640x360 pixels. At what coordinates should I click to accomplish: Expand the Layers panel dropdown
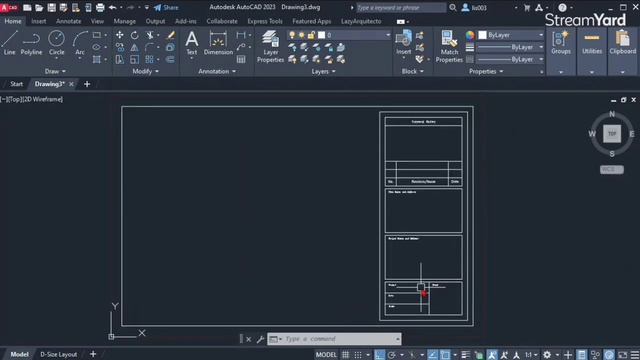tap(323, 71)
